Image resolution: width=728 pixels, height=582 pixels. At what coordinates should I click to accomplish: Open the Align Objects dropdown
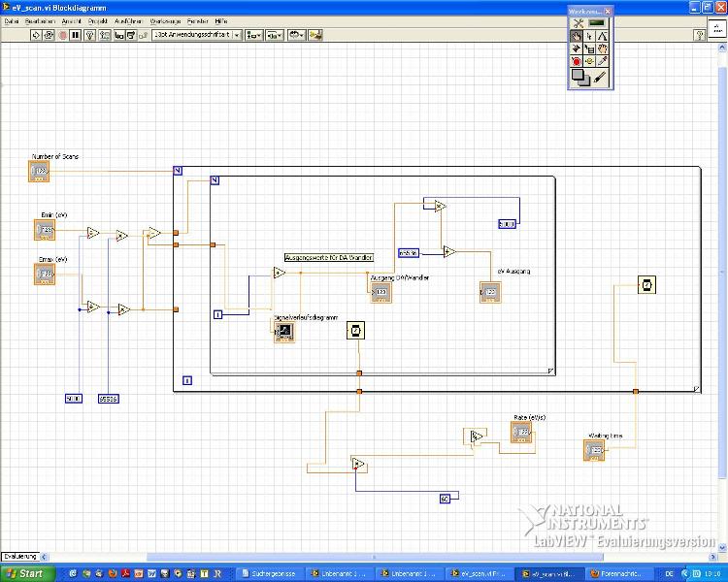click(253, 35)
